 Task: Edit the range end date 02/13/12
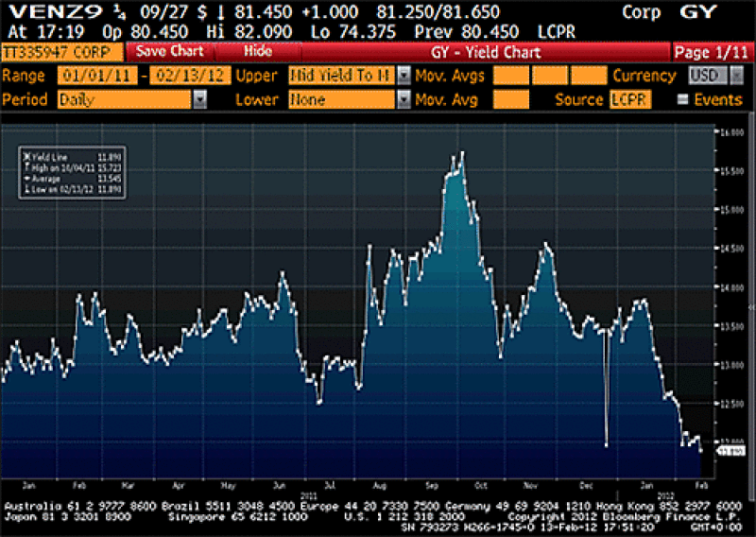(190, 76)
